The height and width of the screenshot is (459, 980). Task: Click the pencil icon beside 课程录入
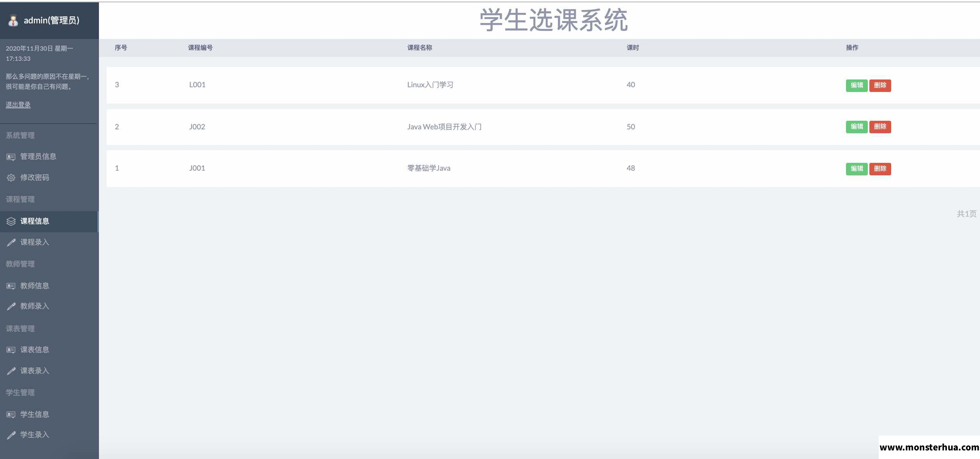11,242
